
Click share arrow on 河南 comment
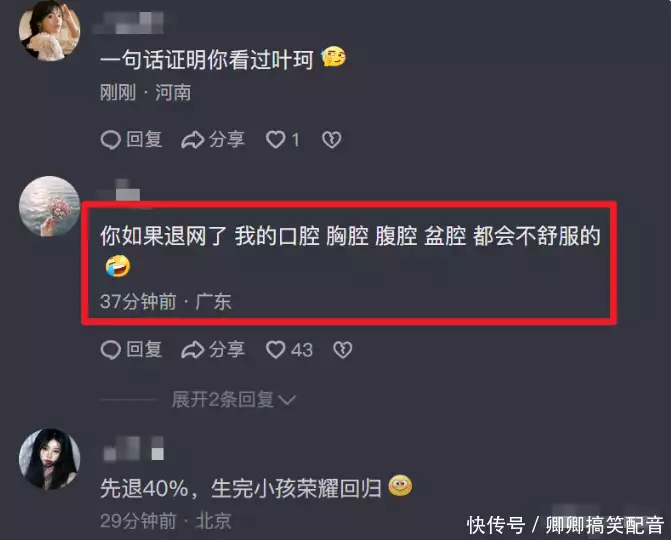click(x=192, y=140)
